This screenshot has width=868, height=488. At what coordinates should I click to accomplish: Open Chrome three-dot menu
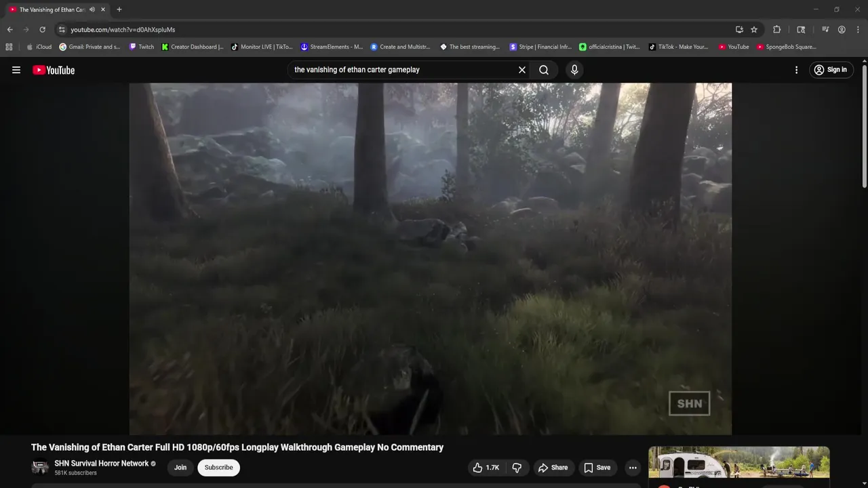click(858, 30)
